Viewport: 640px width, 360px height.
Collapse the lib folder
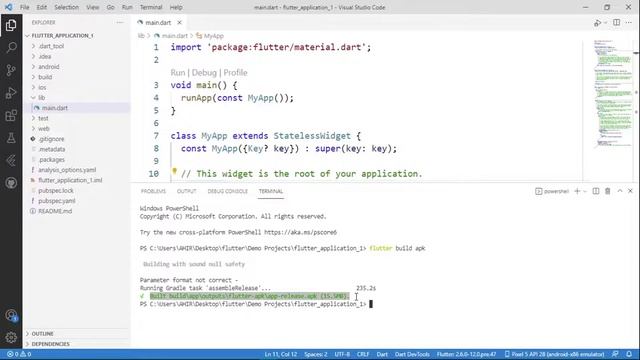tap(42, 98)
